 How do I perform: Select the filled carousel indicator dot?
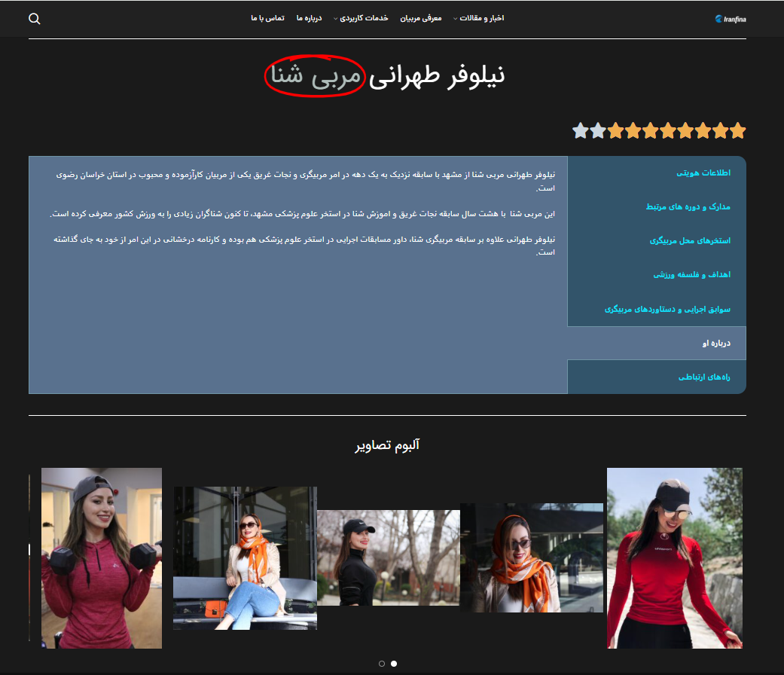[x=394, y=664]
